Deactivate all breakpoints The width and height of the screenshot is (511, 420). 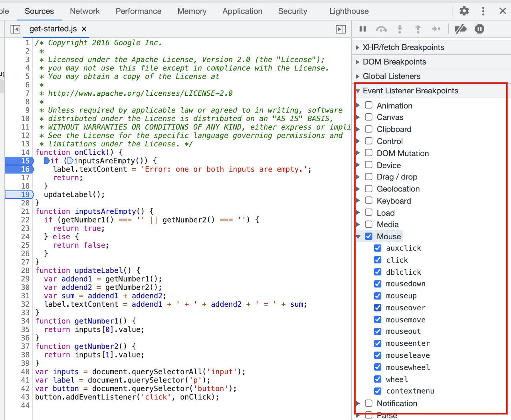pos(461,29)
